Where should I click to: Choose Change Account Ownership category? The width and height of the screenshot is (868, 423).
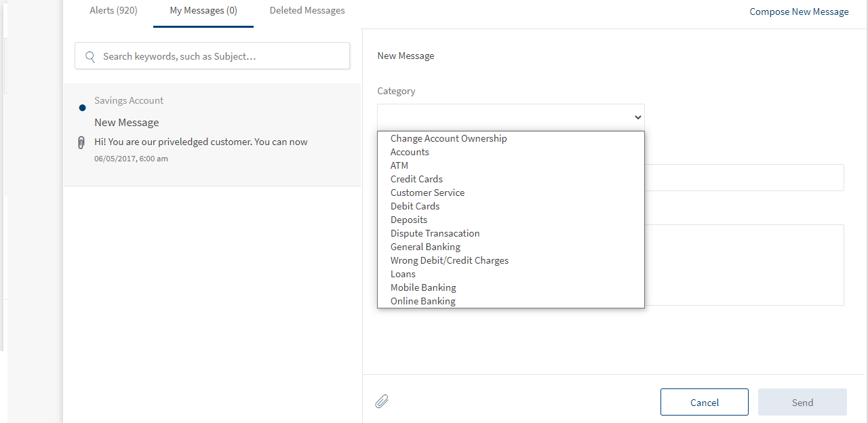click(448, 138)
